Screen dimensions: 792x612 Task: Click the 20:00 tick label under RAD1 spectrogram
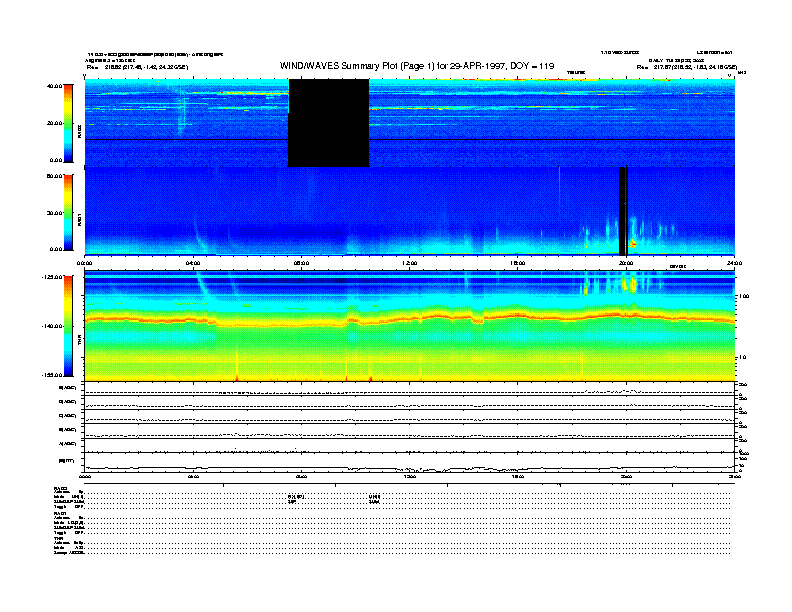(626, 263)
